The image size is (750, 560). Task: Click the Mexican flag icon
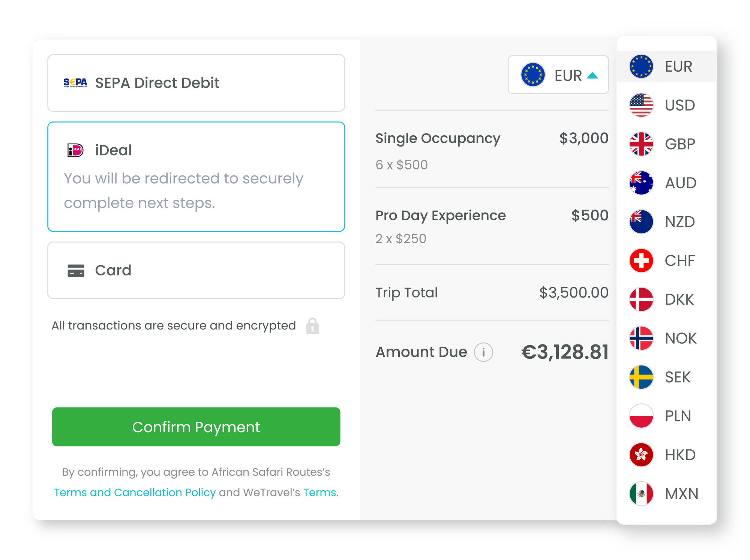[x=641, y=494]
